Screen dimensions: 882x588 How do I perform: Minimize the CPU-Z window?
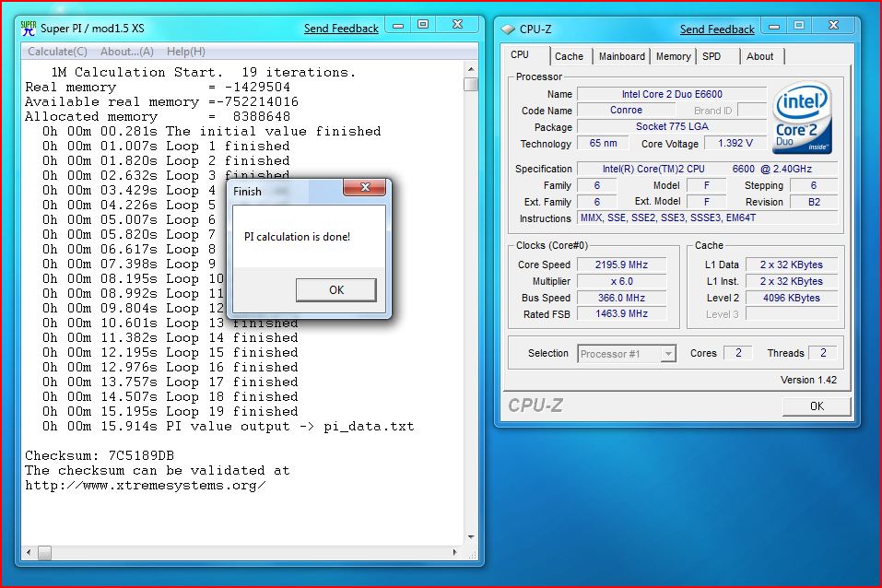(774, 25)
